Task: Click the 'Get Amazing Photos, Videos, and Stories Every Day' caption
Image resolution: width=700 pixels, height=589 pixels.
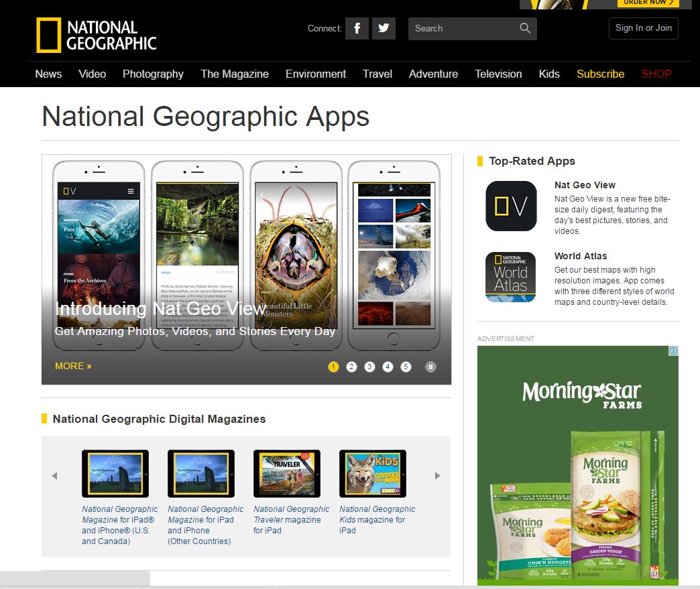Action: [195, 332]
